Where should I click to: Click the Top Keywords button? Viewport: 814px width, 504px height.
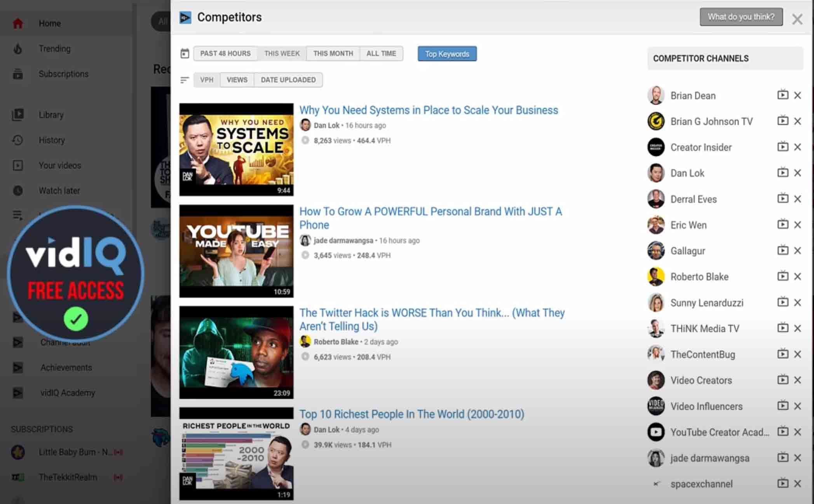pyautogui.click(x=446, y=54)
